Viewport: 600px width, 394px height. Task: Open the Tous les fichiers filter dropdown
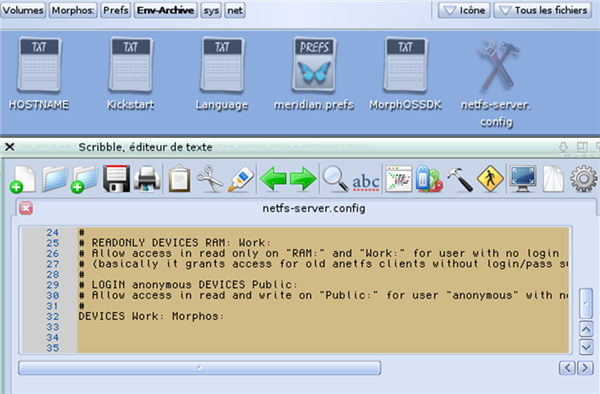[543, 10]
